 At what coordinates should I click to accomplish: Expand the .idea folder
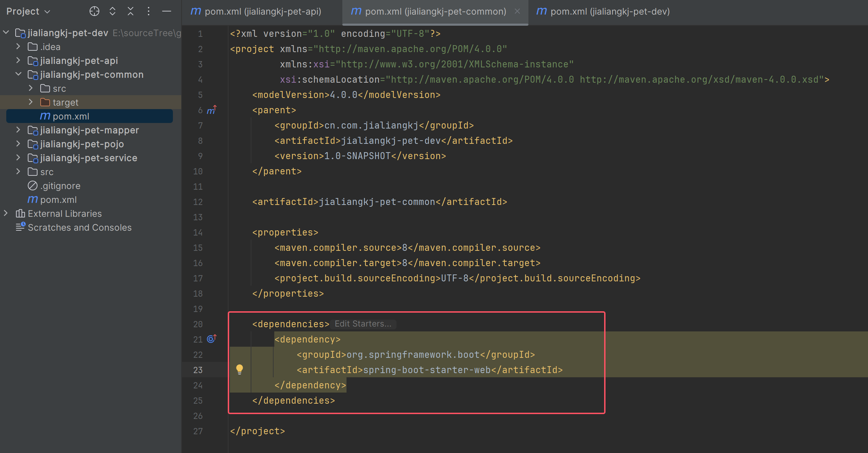tap(18, 47)
